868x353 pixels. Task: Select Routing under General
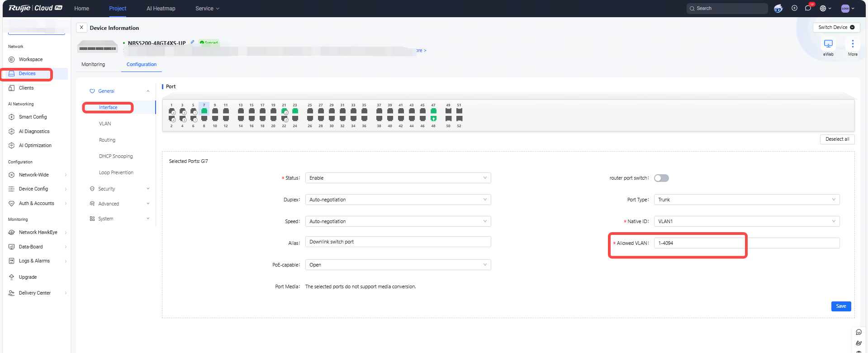(107, 140)
